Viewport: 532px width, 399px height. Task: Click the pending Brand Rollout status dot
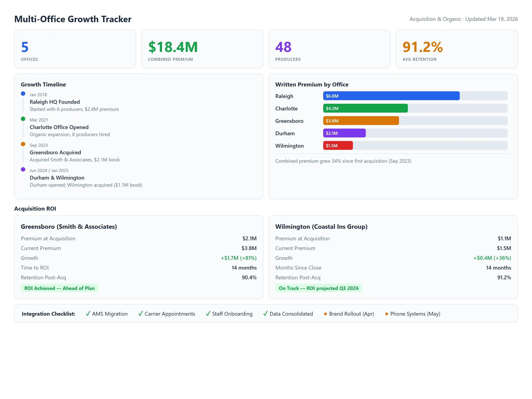click(325, 314)
